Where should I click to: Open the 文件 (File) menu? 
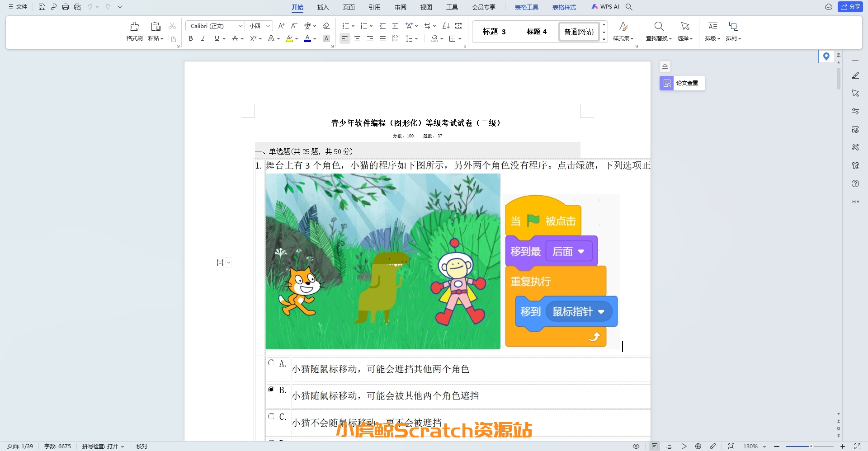pos(18,7)
